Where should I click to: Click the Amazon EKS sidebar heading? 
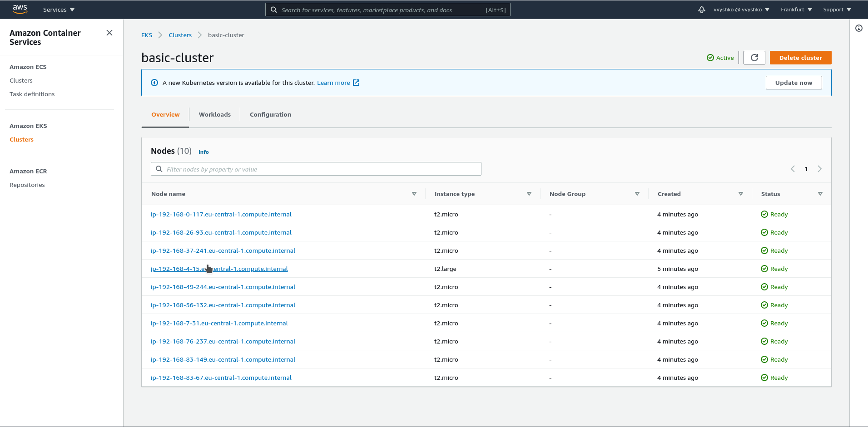[28, 126]
